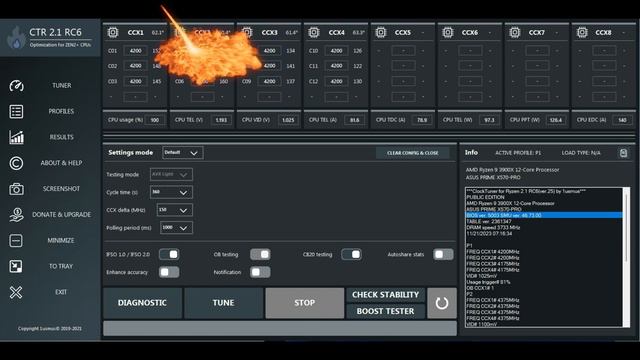Open DONATE & UPGRADE menu item
Viewport: 640px width, 360px height.
[x=61, y=215]
